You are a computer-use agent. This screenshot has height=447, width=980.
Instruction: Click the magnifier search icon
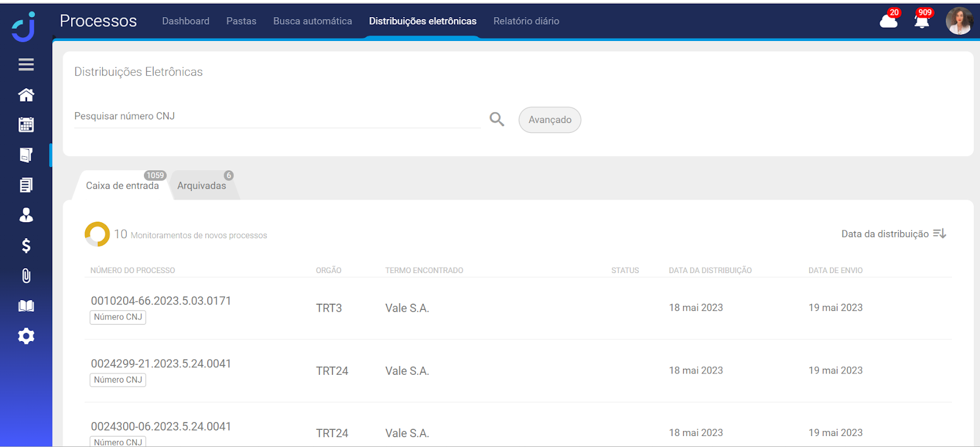pyautogui.click(x=497, y=119)
